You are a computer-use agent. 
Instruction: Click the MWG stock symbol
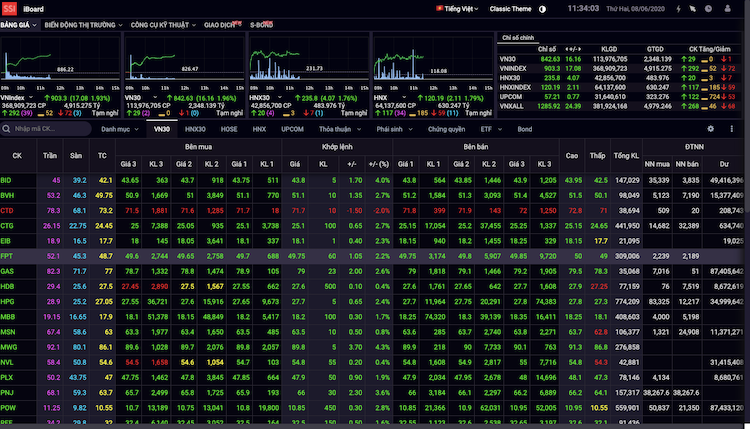pyautogui.click(x=9, y=347)
